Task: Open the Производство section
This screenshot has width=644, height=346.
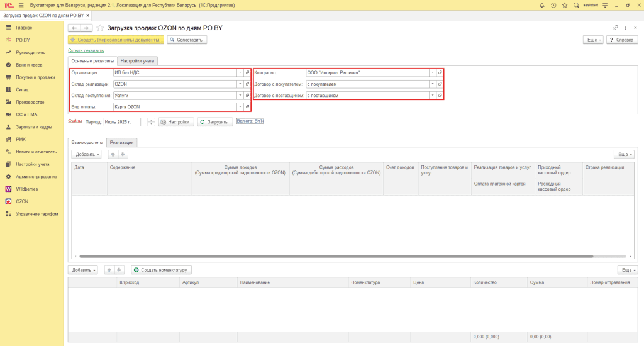Action: coord(30,102)
